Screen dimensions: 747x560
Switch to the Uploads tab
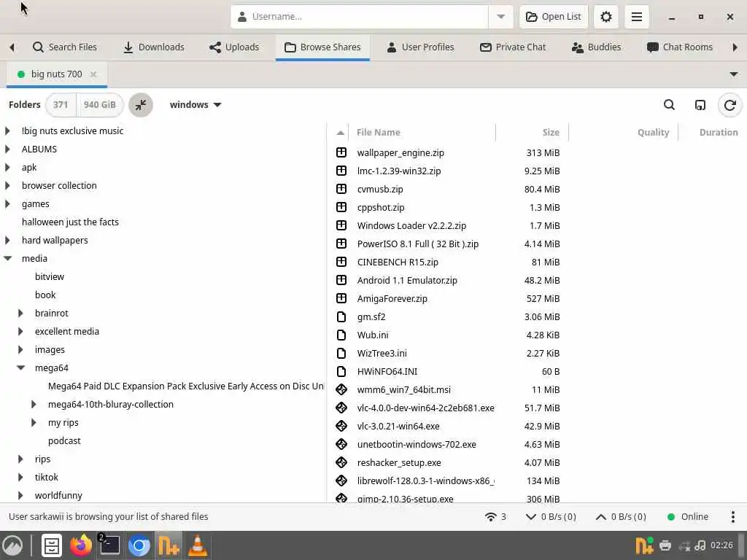click(x=234, y=47)
